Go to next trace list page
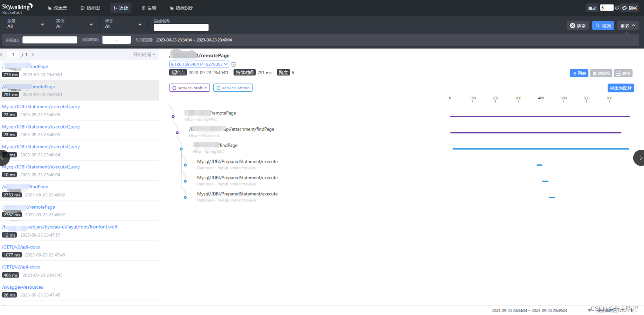Viewport: 644px width, 315px height. (x=33, y=55)
